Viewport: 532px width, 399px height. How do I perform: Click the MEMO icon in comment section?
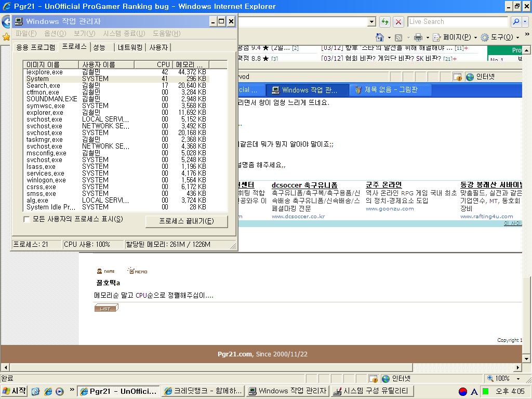click(137, 271)
